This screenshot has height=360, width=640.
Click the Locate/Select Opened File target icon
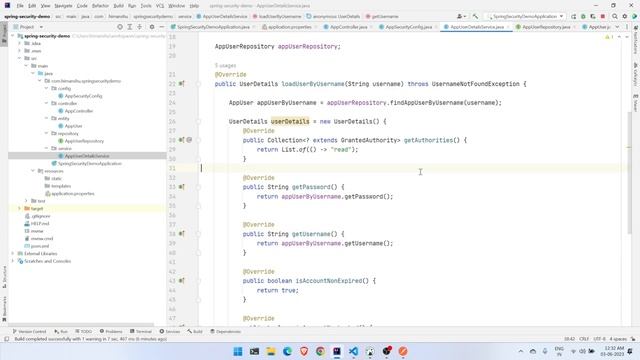(x=120, y=27)
